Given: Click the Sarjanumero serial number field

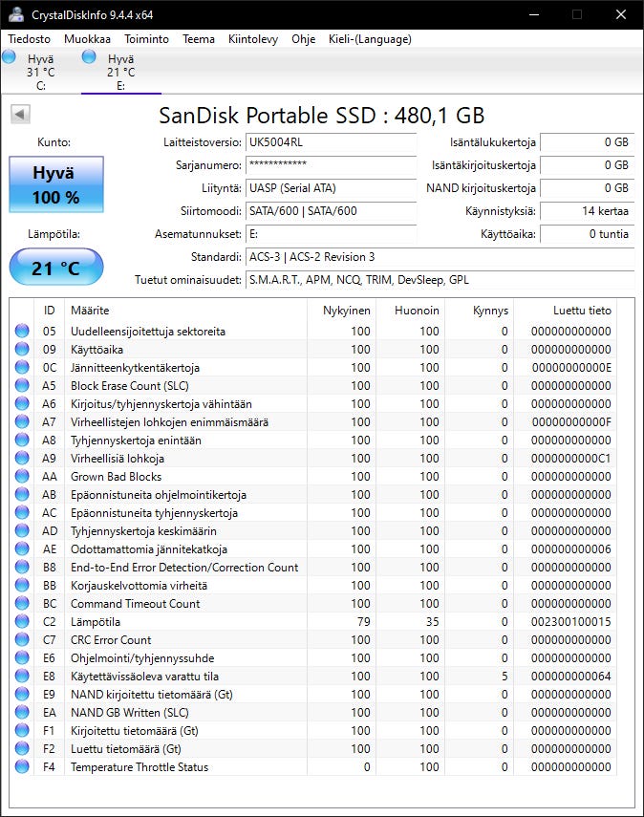Looking at the screenshot, I should (331, 165).
